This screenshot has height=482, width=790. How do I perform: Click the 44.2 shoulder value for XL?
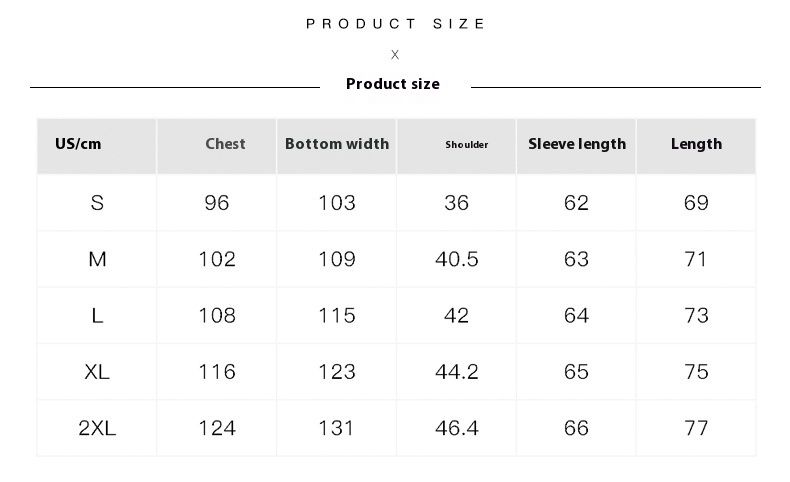(457, 372)
